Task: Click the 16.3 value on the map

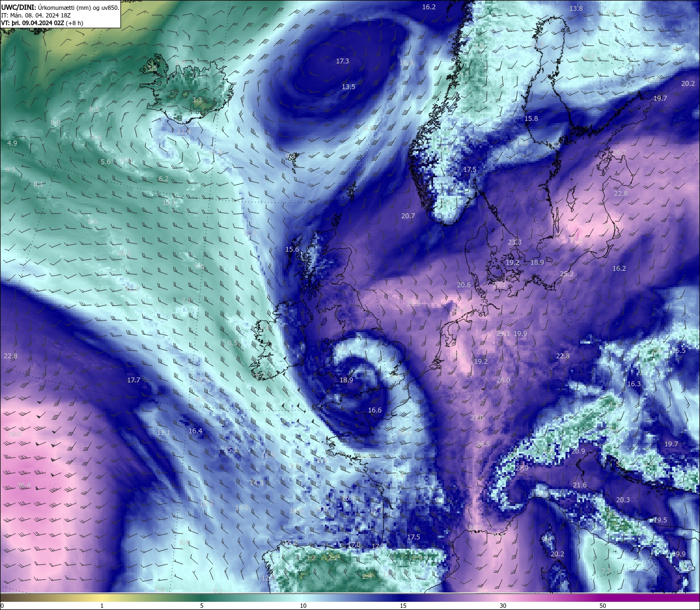Action: tap(634, 384)
